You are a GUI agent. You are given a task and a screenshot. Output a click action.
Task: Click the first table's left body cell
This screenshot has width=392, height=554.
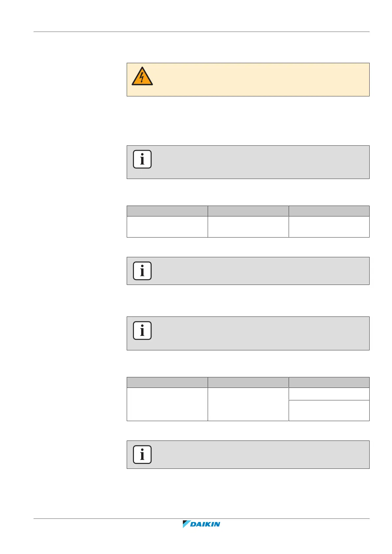coord(167,227)
